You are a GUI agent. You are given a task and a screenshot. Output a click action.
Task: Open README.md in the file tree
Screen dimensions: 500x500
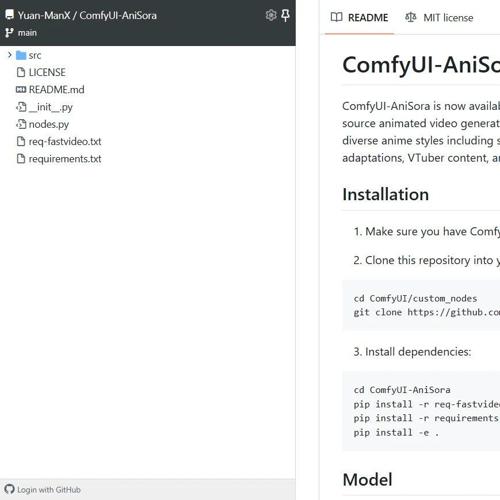click(x=56, y=89)
